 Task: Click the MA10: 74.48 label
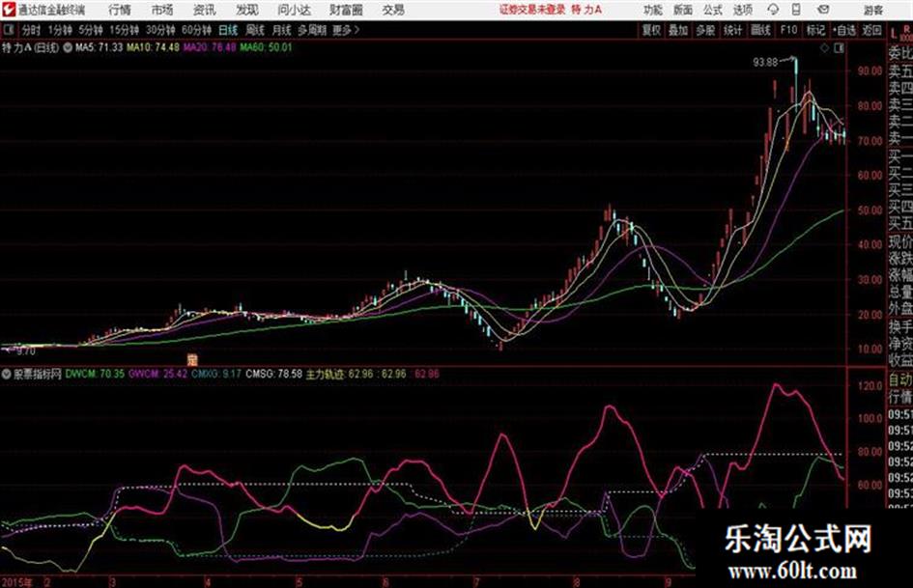tap(154, 47)
